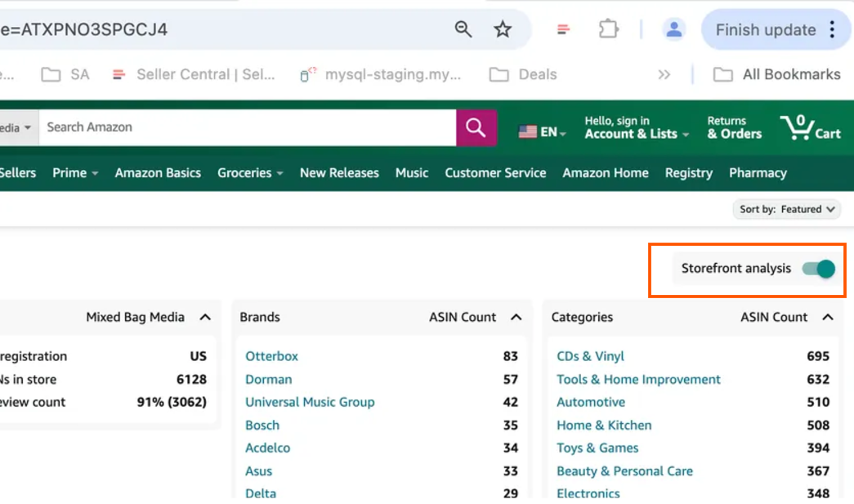Open the Chrome profile avatar icon
The height and width of the screenshot is (504, 854).
click(x=673, y=30)
